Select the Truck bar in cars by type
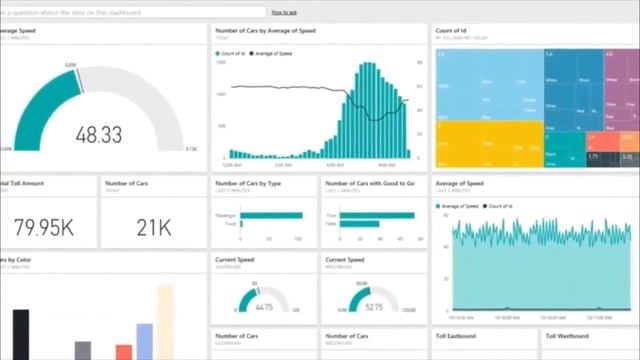Viewport: 640px width, 360px height. 242,224
